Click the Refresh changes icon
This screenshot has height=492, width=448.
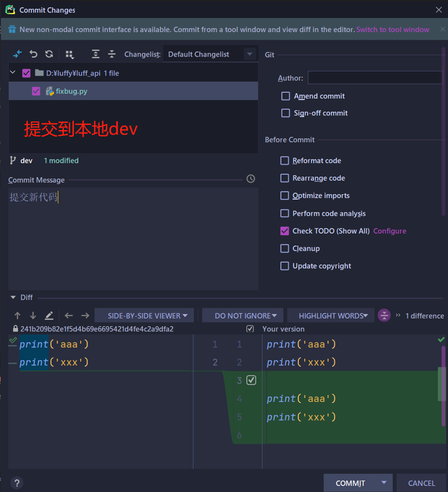click(49, 54)
